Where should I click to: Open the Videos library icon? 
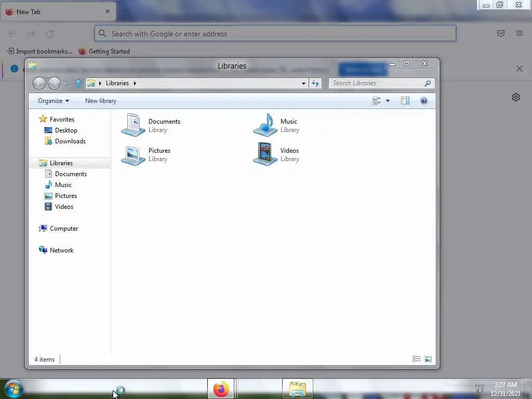point(265,154)
